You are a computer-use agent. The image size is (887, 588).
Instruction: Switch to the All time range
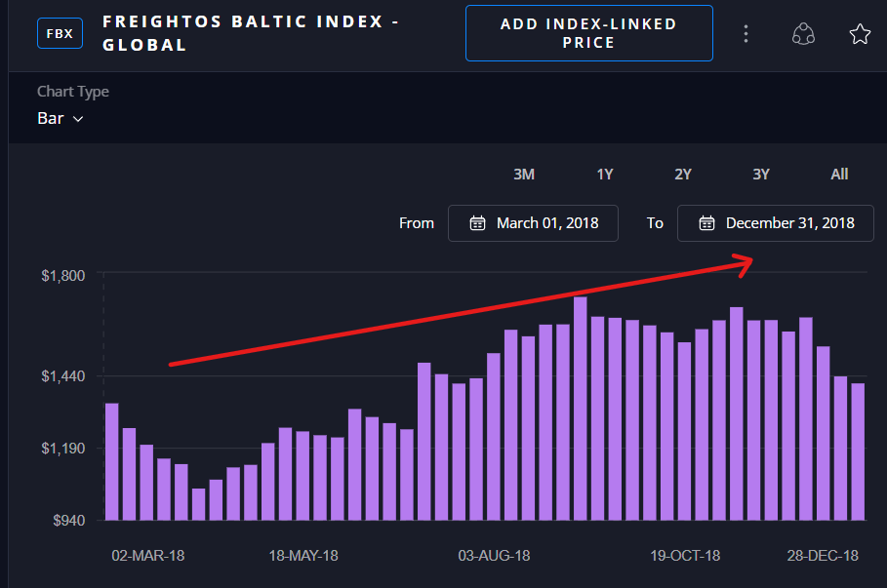839,174
